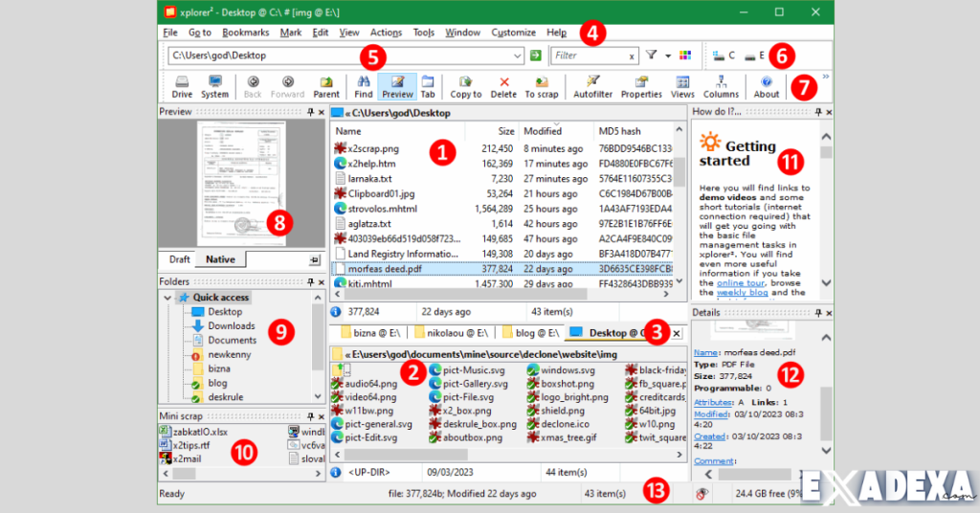This screenshot has height=513, width=980.
Task: Open the Tools menu
Action: (424, 33)
